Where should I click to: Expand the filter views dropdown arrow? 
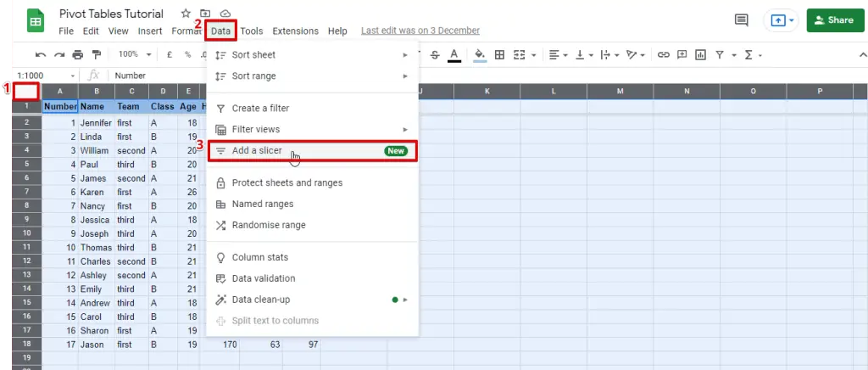pos(734,55)
